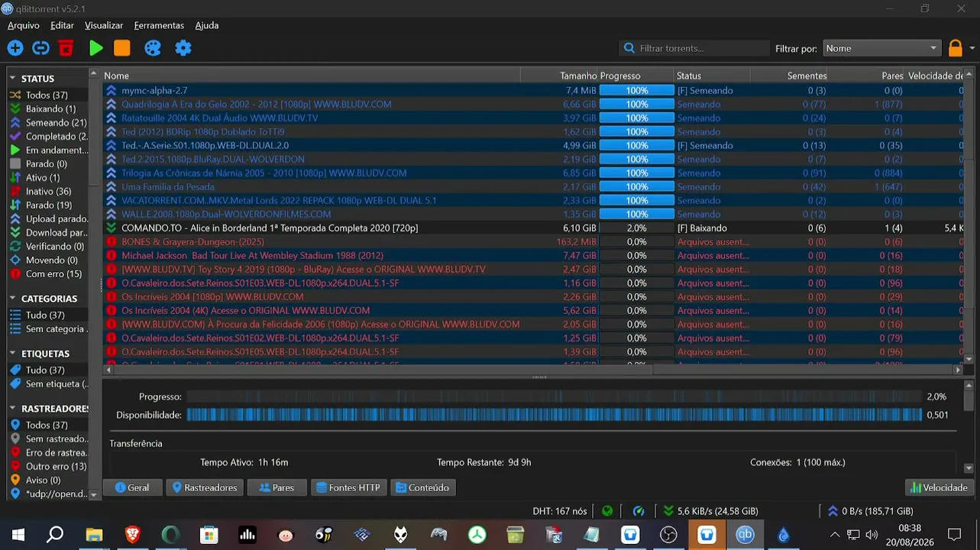The image size is (980, 550).
Task: Toggle the alternative speed limits gauge icon
Action: [639, 511]
